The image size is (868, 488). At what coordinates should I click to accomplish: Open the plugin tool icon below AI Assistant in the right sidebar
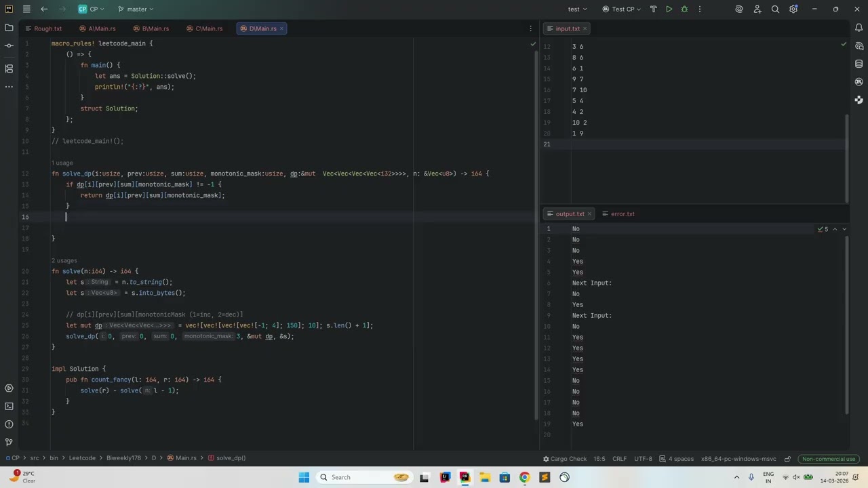click(859, 100)
